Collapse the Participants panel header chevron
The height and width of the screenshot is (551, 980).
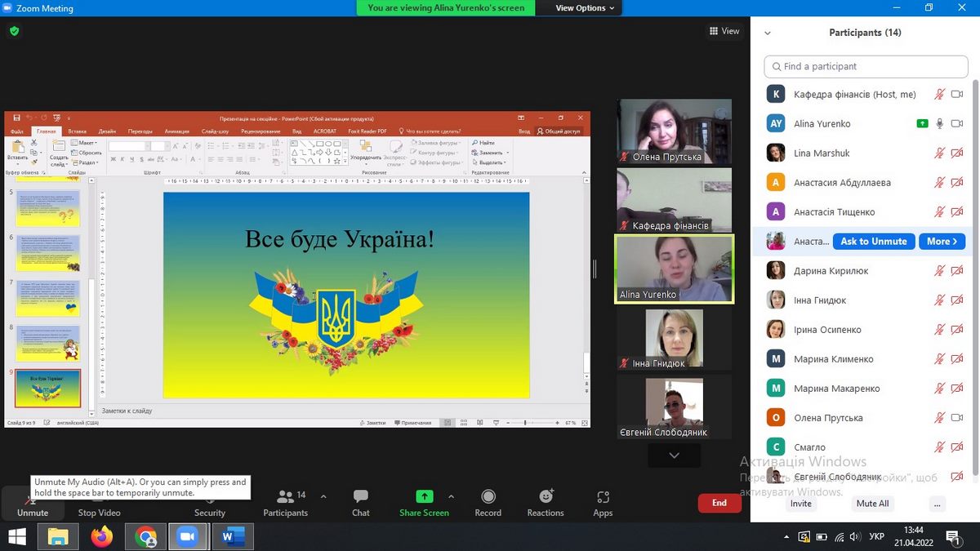click(767, 33)
